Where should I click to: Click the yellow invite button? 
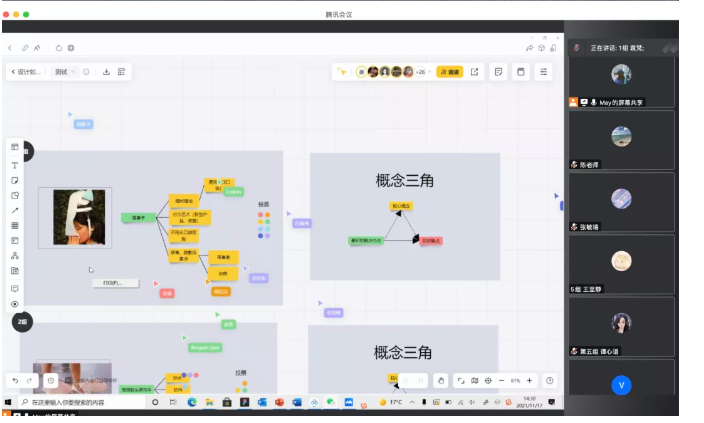click(450, 72)
